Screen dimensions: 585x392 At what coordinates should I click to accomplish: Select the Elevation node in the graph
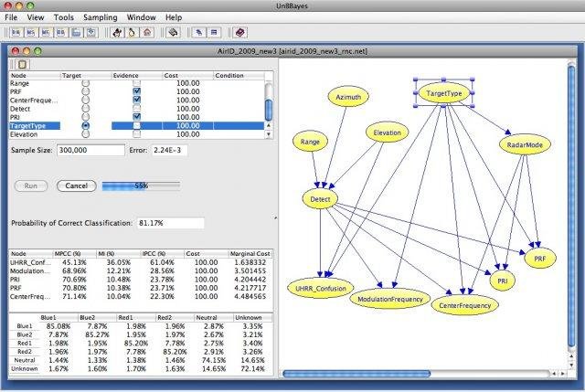click(x=388, y=132)
